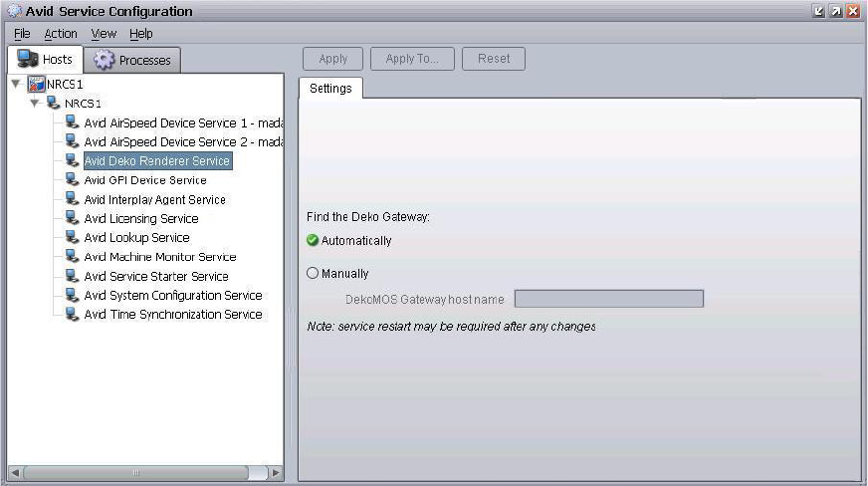Switch to the Processes tab
The width and height of the screenshot is (868, 486).
(x=132, y=60)
